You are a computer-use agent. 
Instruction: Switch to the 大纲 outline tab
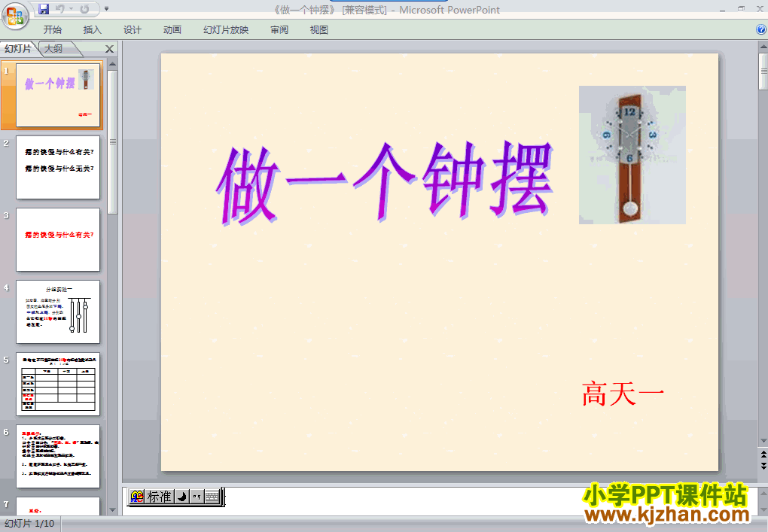tap(53, 48)
